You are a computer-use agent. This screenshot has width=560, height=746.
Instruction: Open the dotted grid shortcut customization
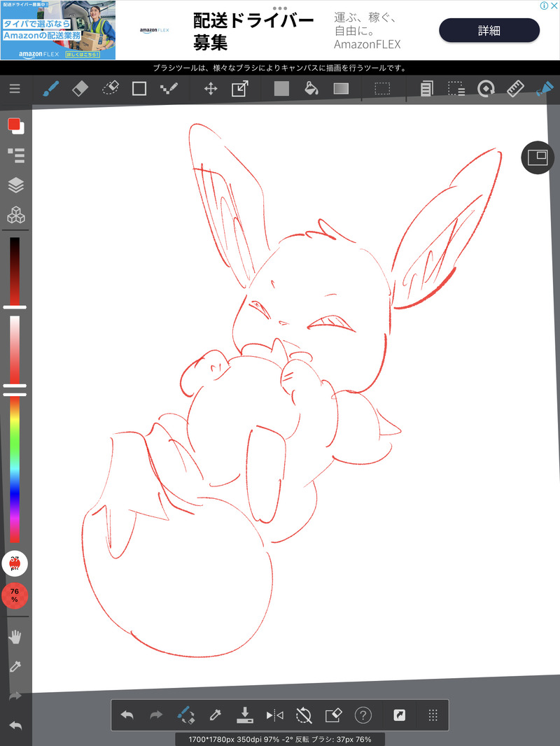click(433, 715)
